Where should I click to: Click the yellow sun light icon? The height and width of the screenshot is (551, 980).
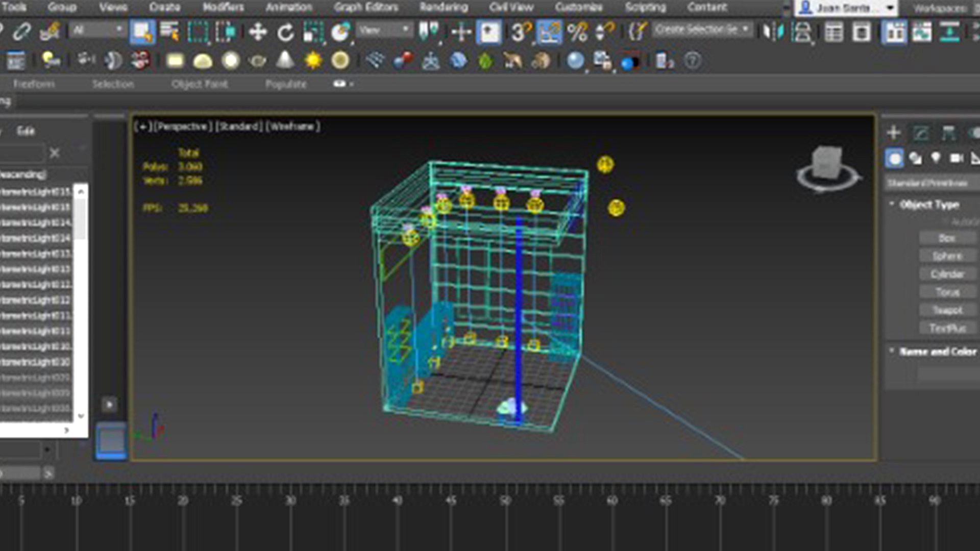pyautogui.click(x=313, y=61)
